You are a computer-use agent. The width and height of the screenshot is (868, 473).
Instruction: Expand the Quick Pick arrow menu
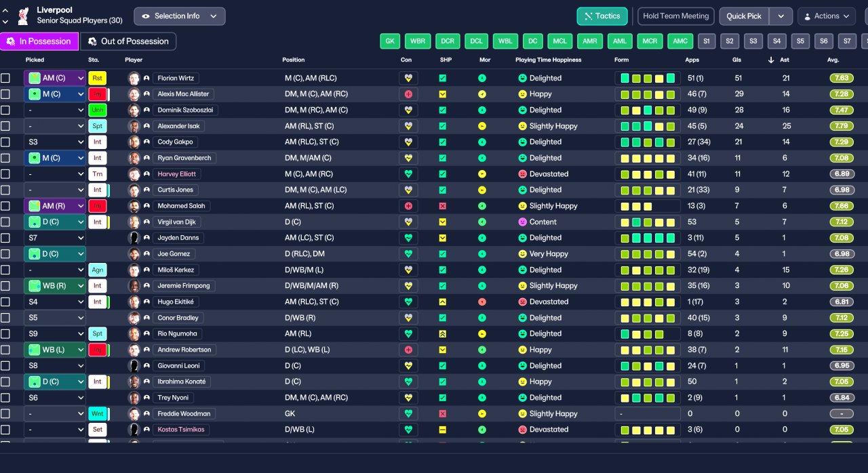tap(781, 16)
